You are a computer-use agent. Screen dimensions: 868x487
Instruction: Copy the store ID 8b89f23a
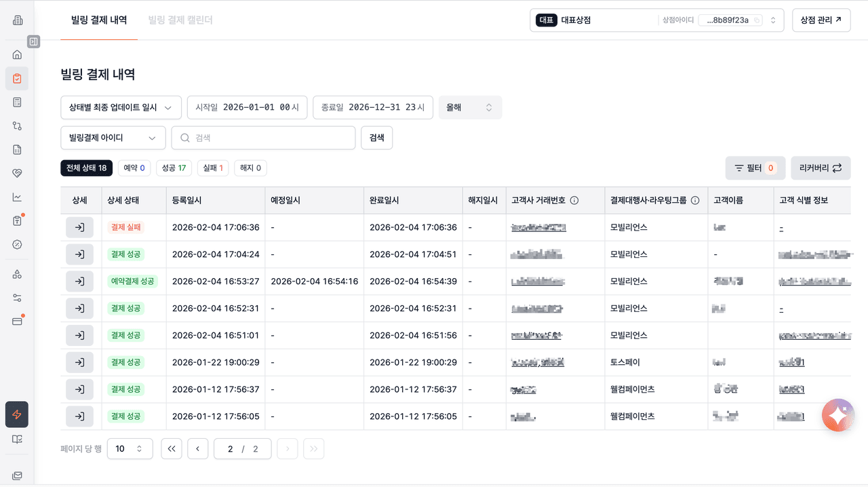(757, 20)
